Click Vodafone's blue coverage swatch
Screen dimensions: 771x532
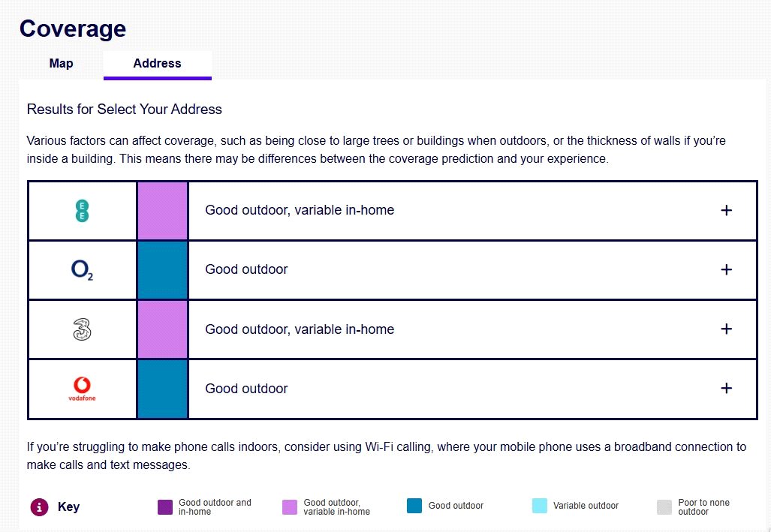tap(162, 389)
